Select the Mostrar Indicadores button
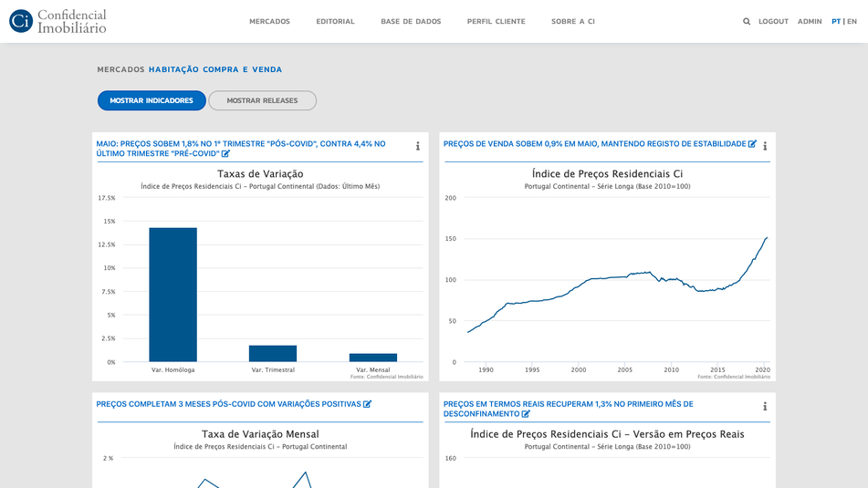The width and height of the screenshot is (868, 488). click(x=152, y=100)
